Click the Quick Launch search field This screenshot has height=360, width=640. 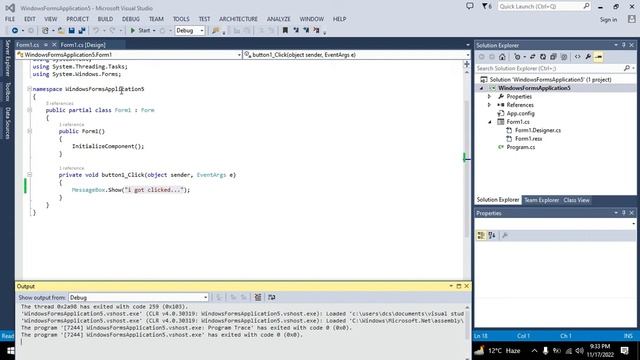pyautogui.click(x=544, y=7)
